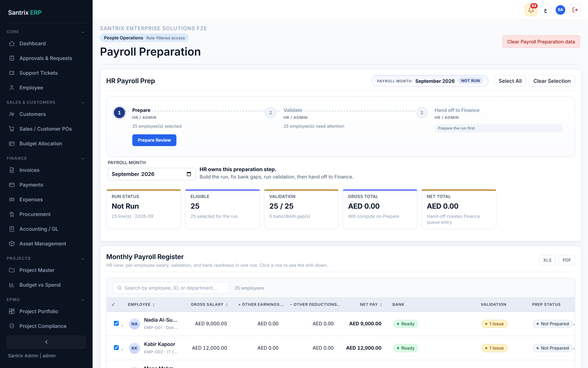The height and width of the screenshot is (368, 588).
Task: Open SA user avatar menu
Action: tap(560, 10)
